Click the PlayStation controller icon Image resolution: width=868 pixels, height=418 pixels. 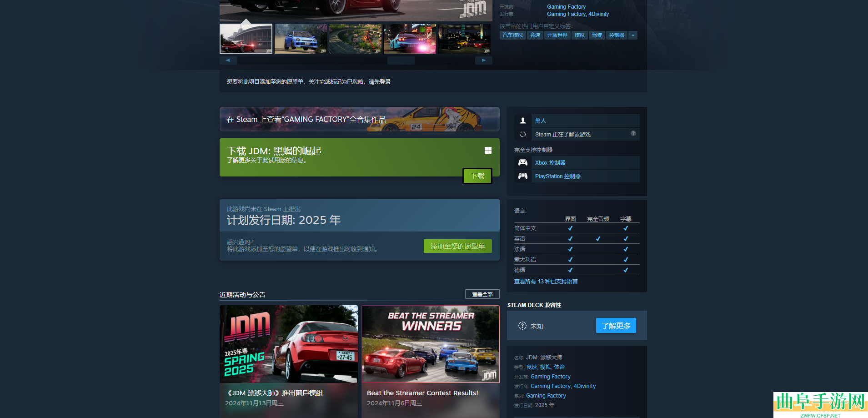click(523, 176)
